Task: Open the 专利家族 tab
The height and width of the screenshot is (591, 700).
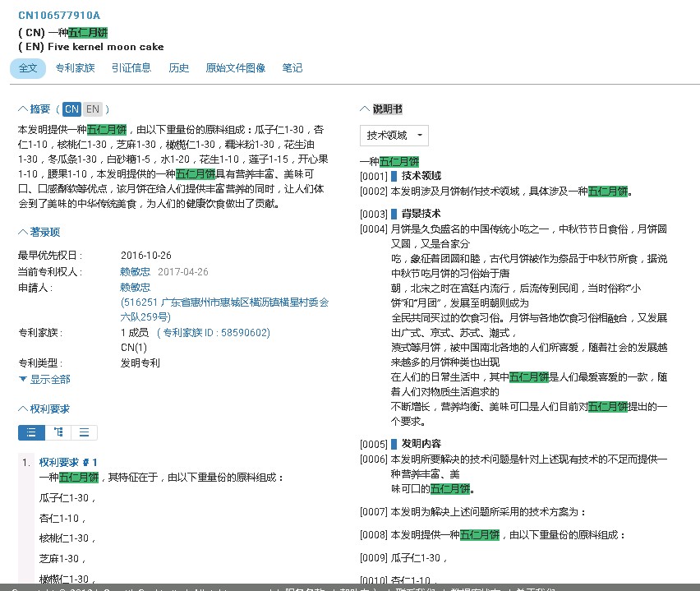Action: [x=75, y=68]
